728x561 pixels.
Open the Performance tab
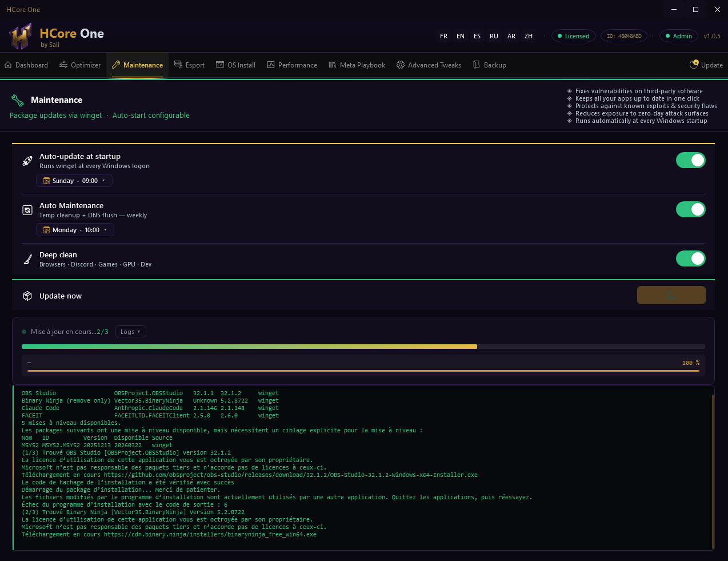292,65
